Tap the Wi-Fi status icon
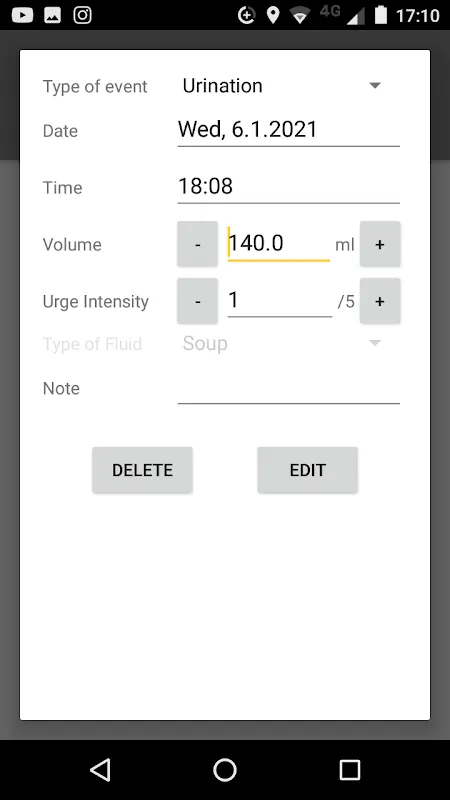 (x=300, y=16)
